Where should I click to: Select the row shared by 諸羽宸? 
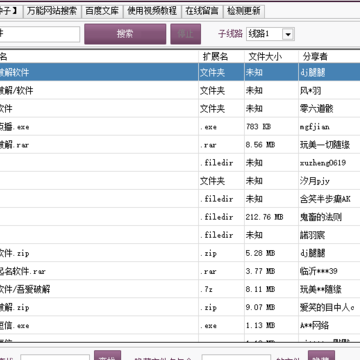click(180, 235)
